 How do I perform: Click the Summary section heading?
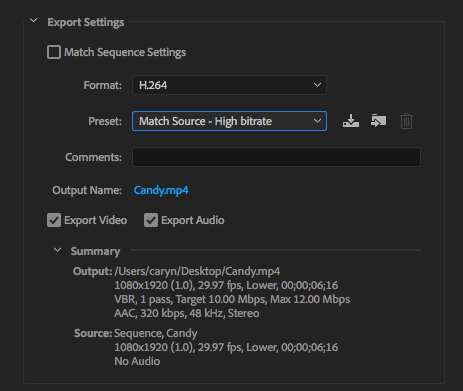coord(95,251)
